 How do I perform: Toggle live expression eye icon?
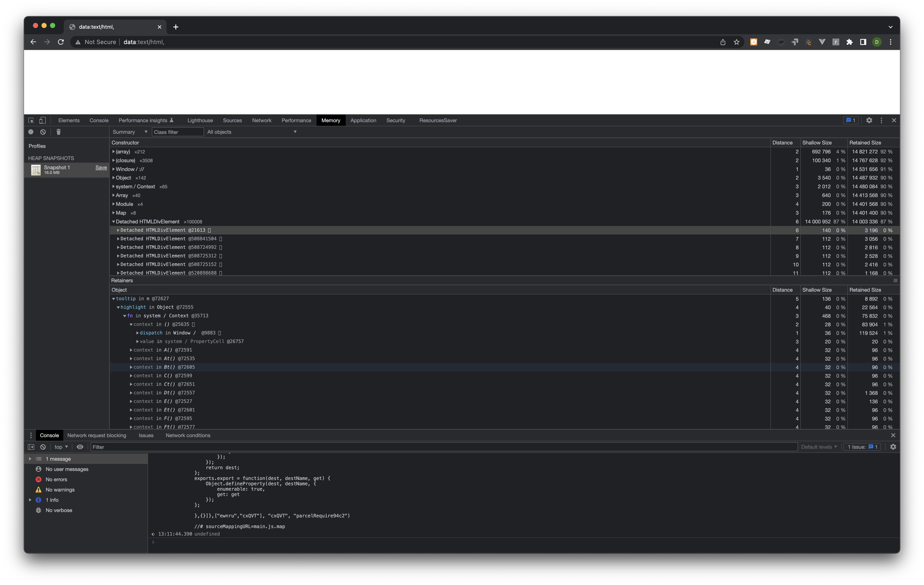click(x=80, y=447)
